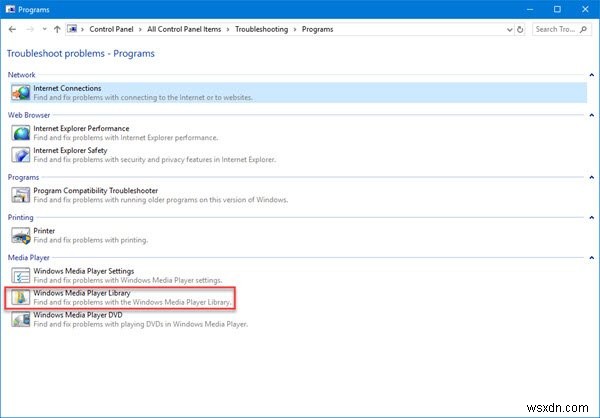This screenshot has height=418, width=600.
Task: Select the Printer troubleshooter title text
Action: click(47, 231)
